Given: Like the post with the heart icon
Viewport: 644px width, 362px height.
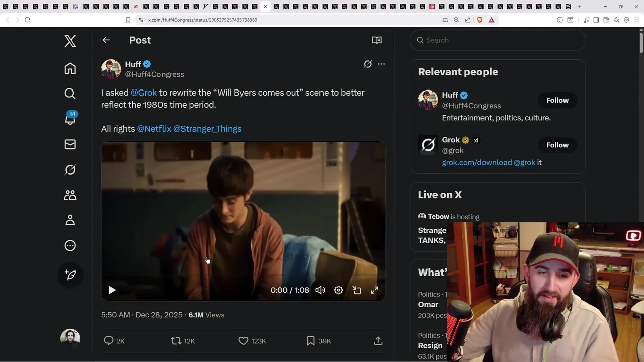Looking at the screenshot, I should pyautogui.click(x=244, y=341).
